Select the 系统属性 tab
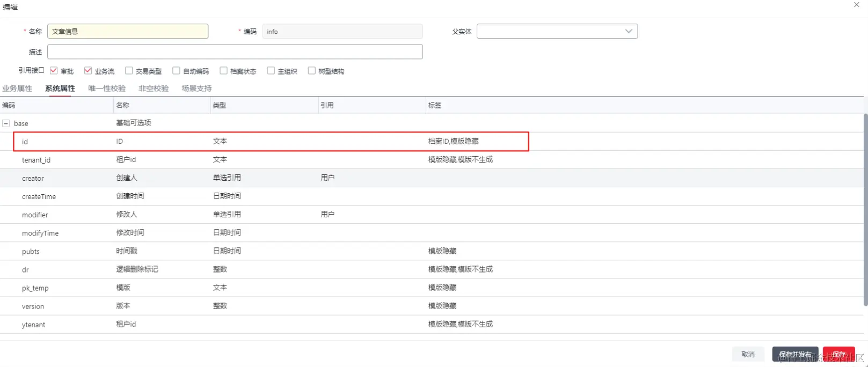 60,89
